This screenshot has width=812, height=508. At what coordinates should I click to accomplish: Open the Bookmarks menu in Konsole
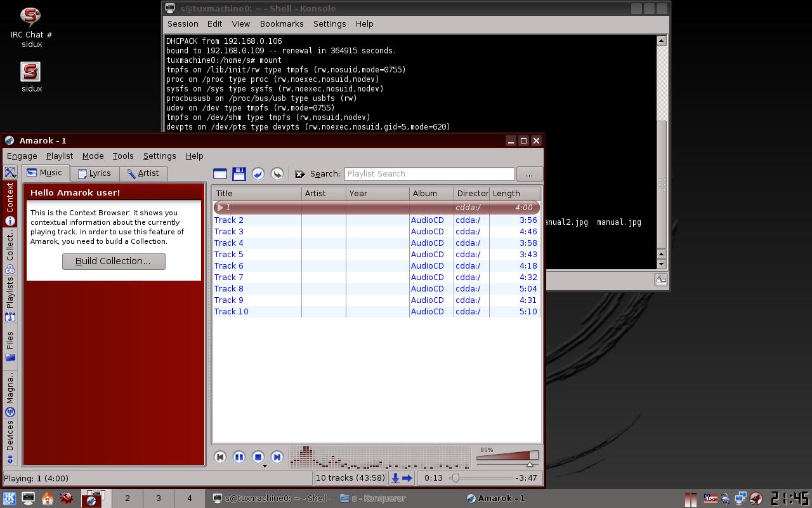pyautogui.click(x=282, y=24)
